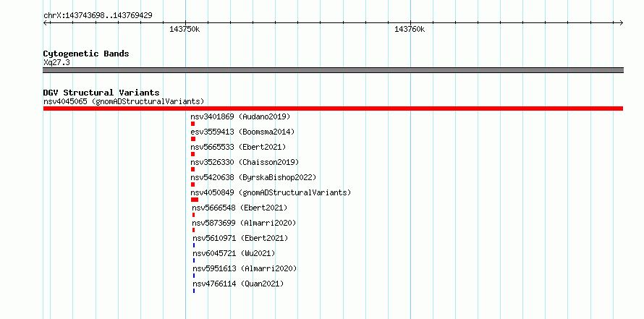Open variant nsv5666548 (Ebert2021)
Image resolution: width=644 pixels, height=319 pixels.
click(x=240, y=208)
